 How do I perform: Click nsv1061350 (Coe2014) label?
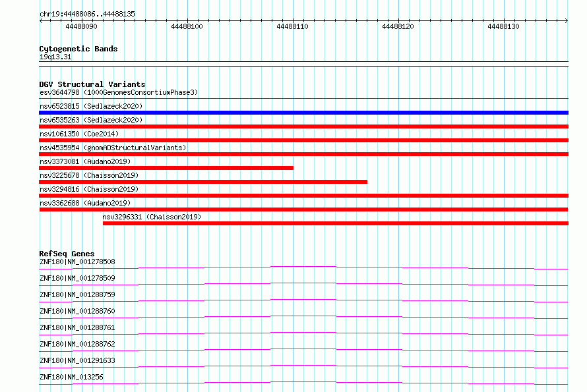pos(79,134)
